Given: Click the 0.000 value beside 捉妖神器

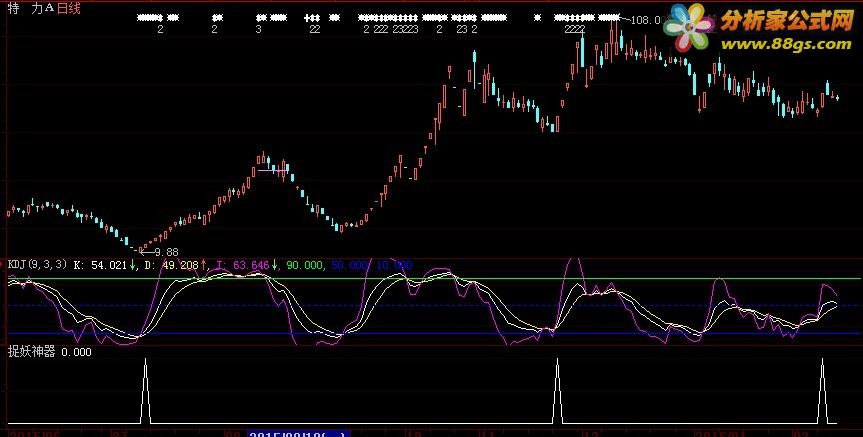Looking at the screenshot, I should pyautogui.click(x=76, y=353).
